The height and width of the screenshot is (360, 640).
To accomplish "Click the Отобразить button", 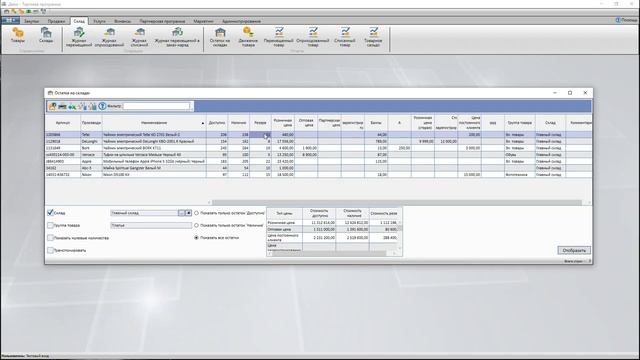I will [574, 250].
